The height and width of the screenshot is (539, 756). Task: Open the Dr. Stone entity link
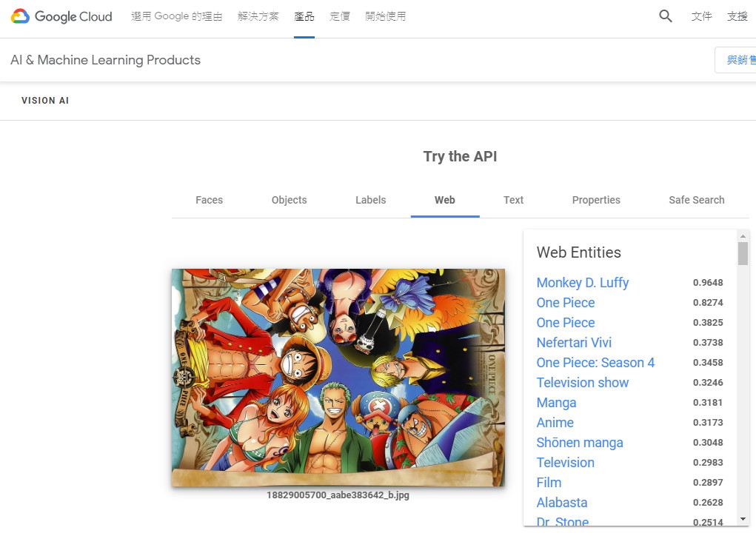[x=563, y=522]
